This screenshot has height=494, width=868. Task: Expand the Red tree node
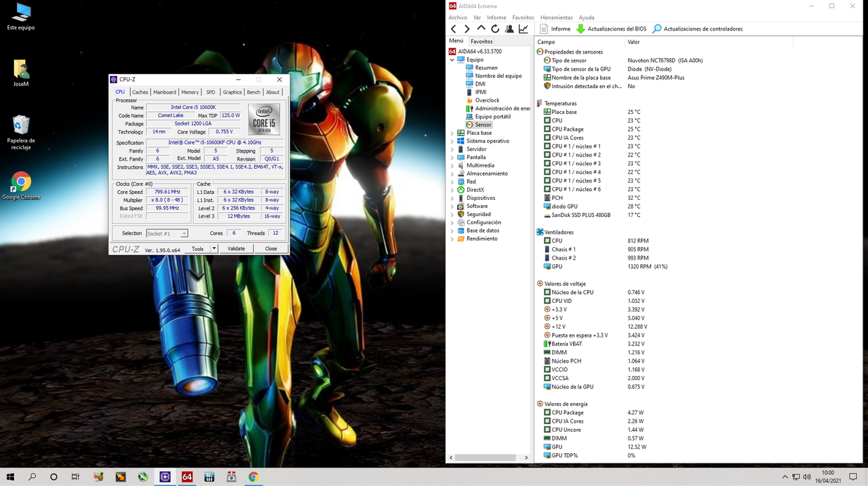(x=452, y=182)
